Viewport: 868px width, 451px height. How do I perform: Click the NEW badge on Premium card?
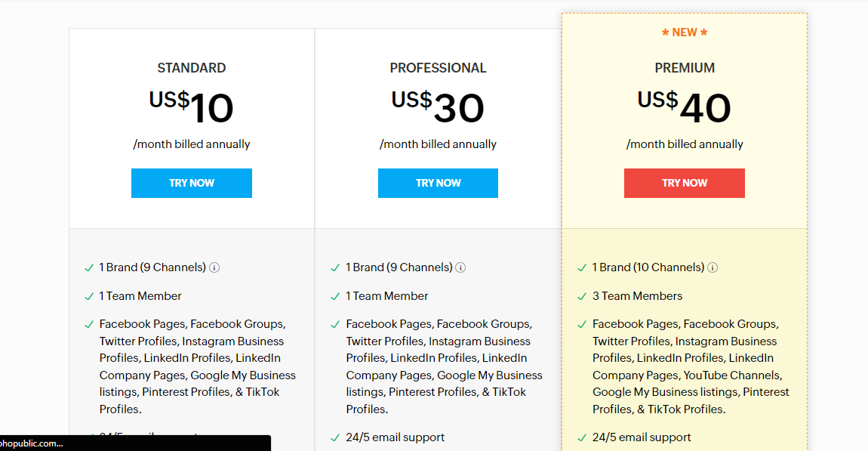[685, 32]
